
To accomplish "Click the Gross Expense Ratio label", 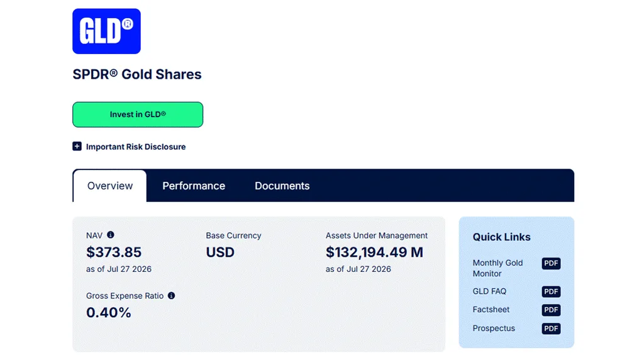I will pyautogui.click(x=125, y=296).
